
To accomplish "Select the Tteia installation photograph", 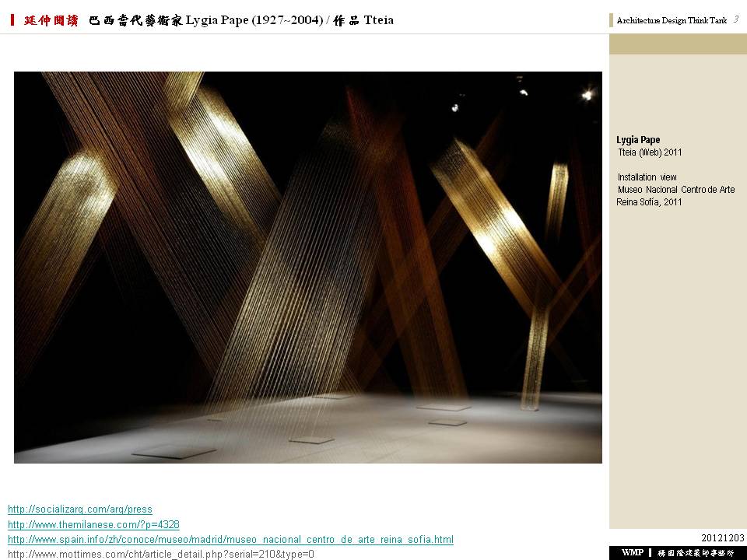I will tap(308, 268).
